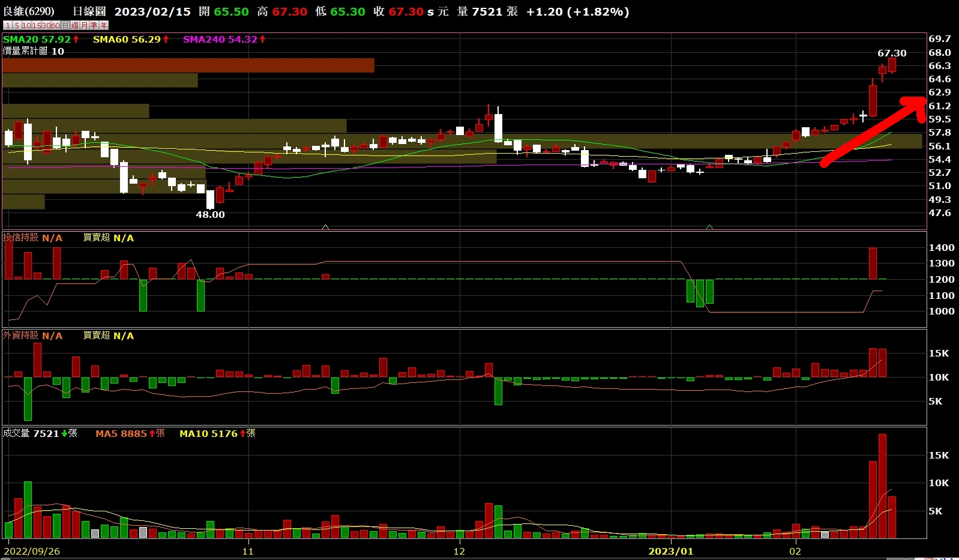
Task: Click the 買賣超 N/A label in 投信 panel
Action: click(x=108, y=238)
